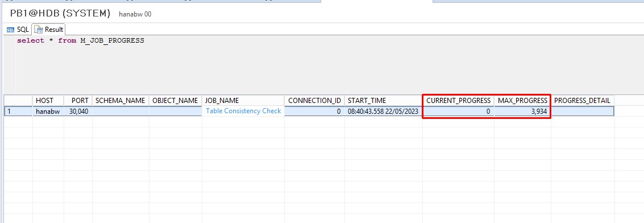Viewport: 644px width, 223px height.
Task: Click the OBJECT_NAME column header
Action: 176,101
